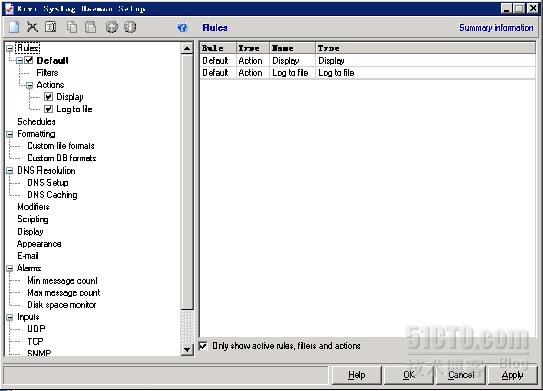Select the Rules root label
The width and height of the screenshot is (543, 391).
28,48
